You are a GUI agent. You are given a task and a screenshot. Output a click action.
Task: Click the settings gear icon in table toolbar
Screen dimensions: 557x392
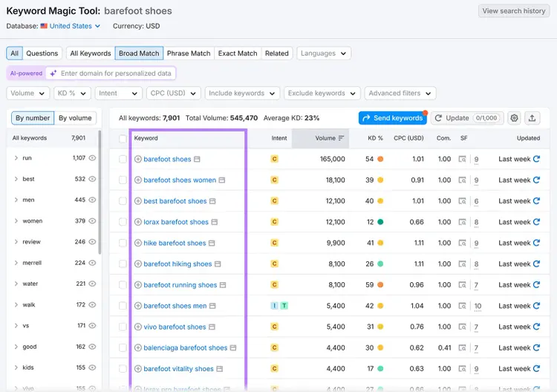[514, 118]
